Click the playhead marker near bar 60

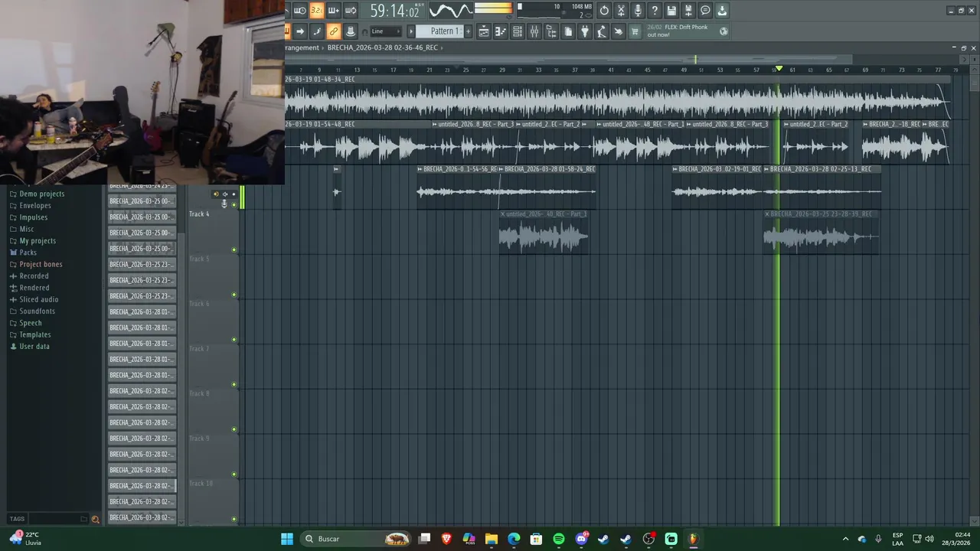click(779, 69)
